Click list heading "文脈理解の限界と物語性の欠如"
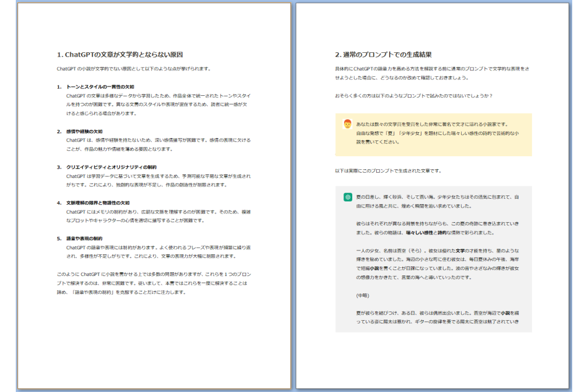Screen dimensions: 588x392 (98, 203)
